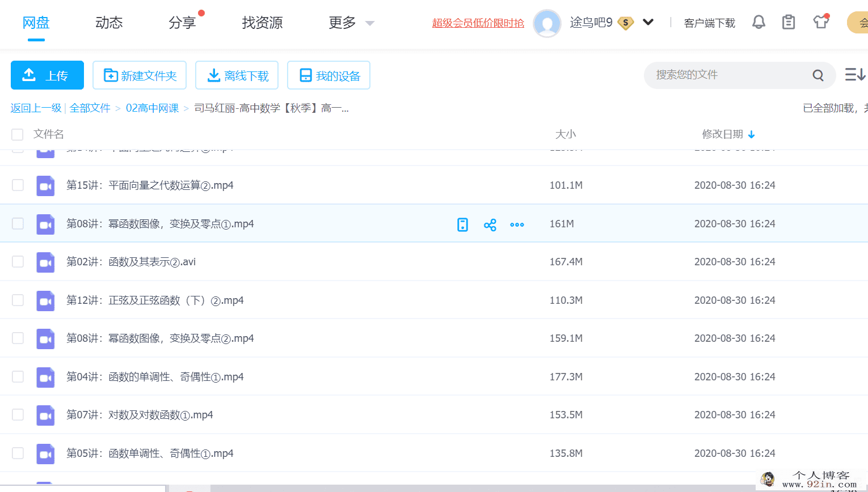Image resolution: width=868 pixels, height=492 pixels.
Task: Click 返回上一级 breadcrumb link
Action: point(36,108)
